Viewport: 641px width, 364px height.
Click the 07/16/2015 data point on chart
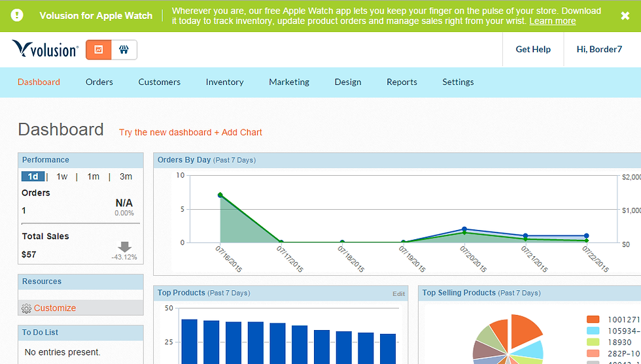tap(220, 195)
